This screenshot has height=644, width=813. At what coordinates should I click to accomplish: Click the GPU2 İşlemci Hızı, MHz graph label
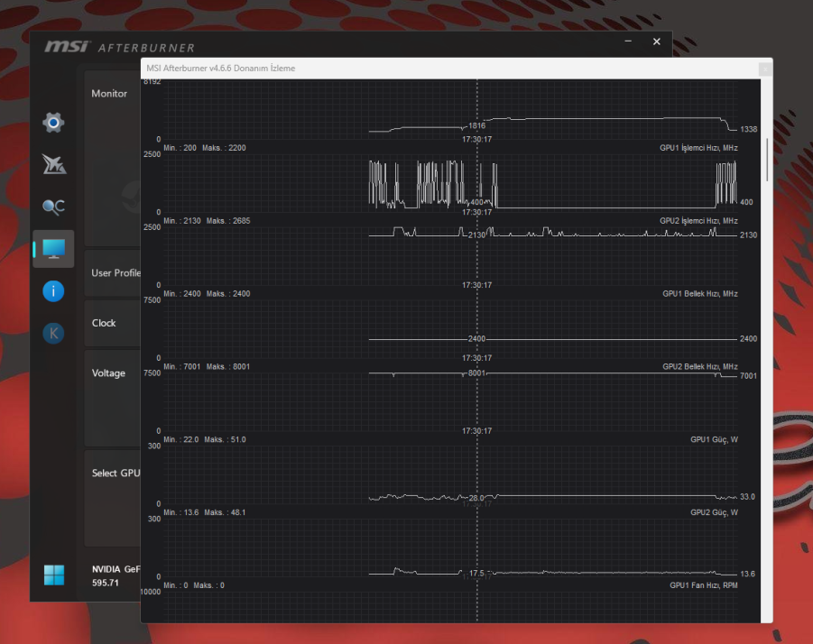point(698,221)
